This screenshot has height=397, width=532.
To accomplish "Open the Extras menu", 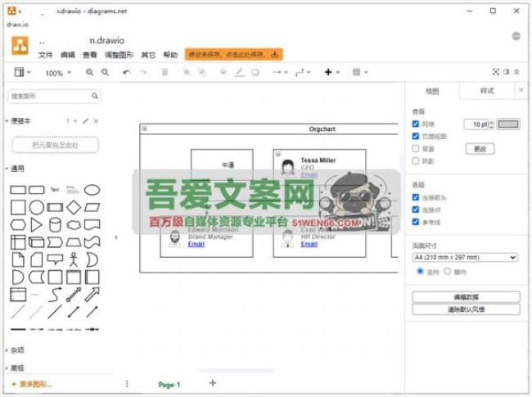I will pos(148,55).
